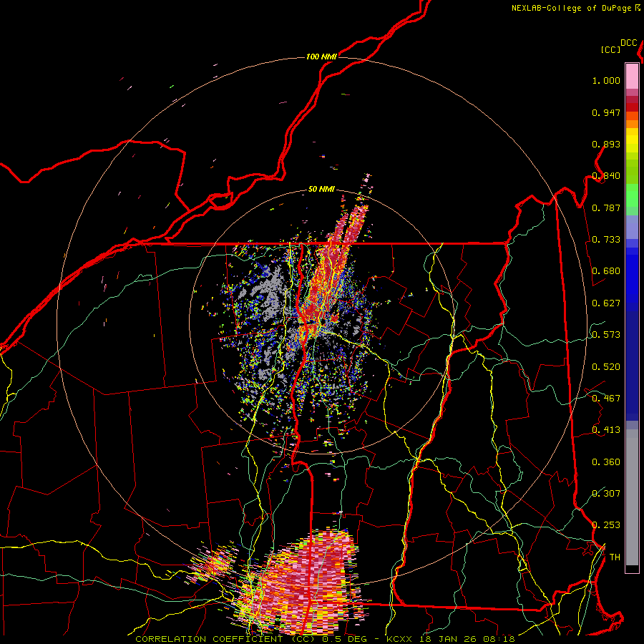Select the 0.307 scale value
The image size is (644, 644).
tap(606, 494)
